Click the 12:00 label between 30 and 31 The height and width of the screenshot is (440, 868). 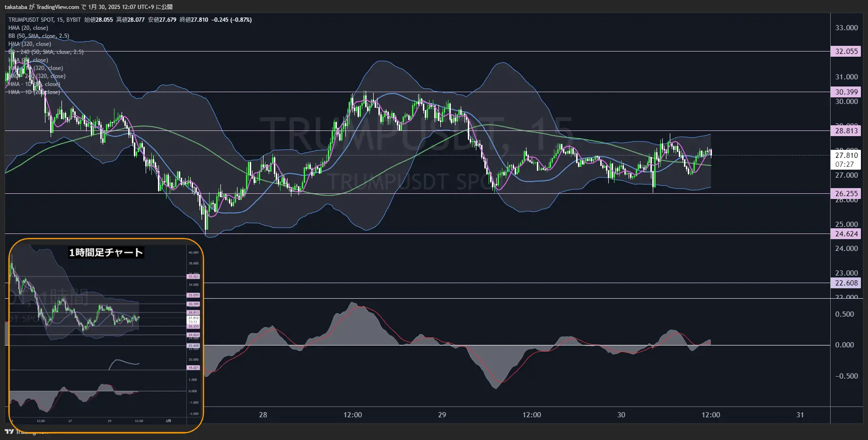[710, 415]
